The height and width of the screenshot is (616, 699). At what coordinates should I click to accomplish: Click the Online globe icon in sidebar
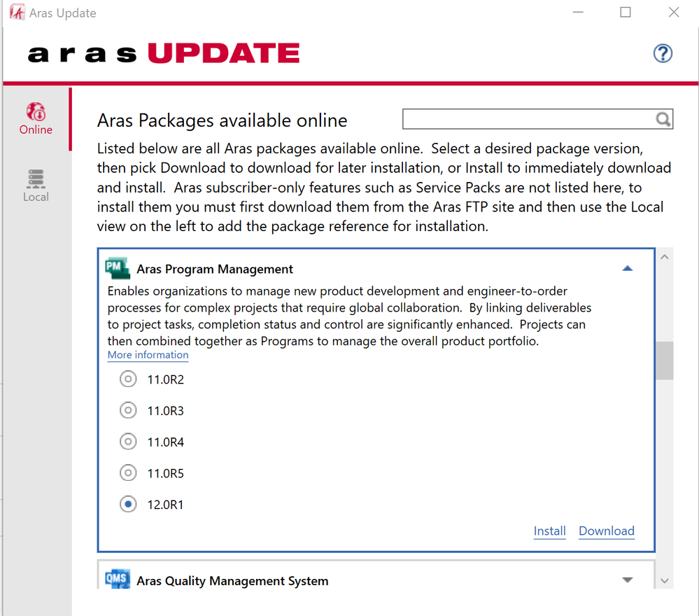tap(36, 111)
